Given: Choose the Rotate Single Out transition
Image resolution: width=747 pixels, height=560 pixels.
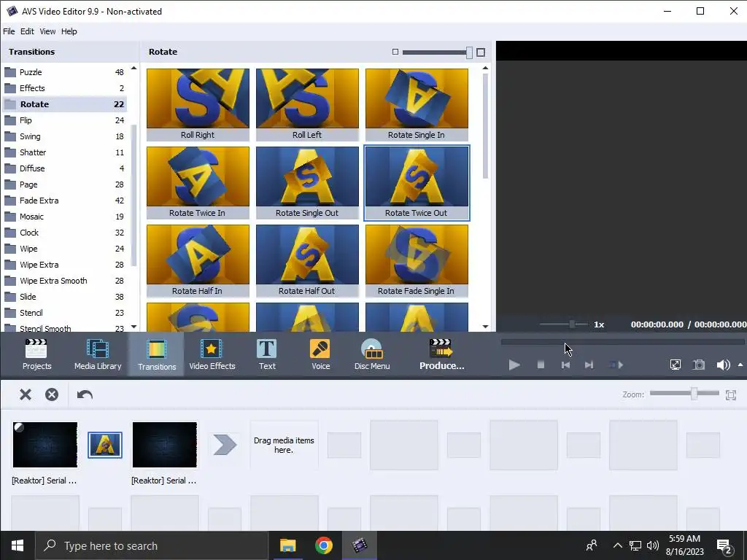Looking at the screenshot, I should [x=307, y=183].
